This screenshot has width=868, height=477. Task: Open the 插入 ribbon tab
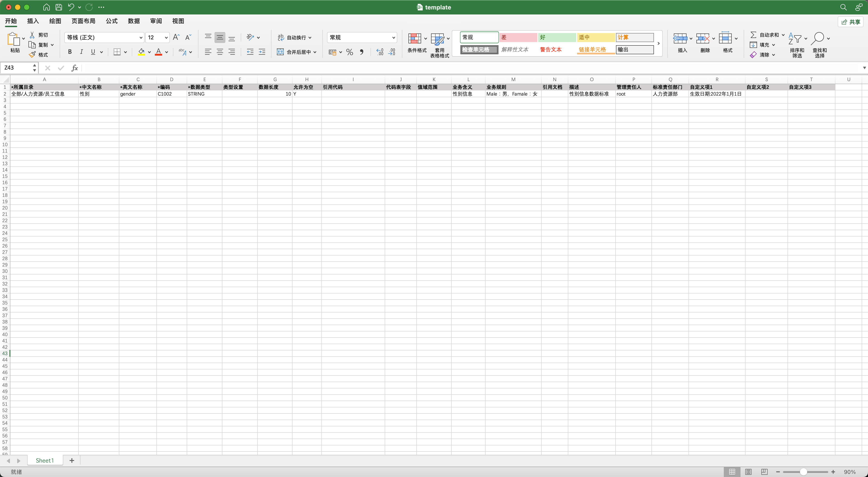[33, 21]
